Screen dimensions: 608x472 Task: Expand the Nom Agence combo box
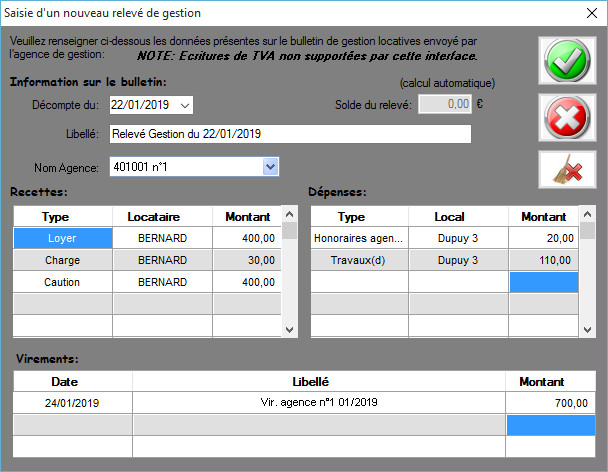[270, 167]
